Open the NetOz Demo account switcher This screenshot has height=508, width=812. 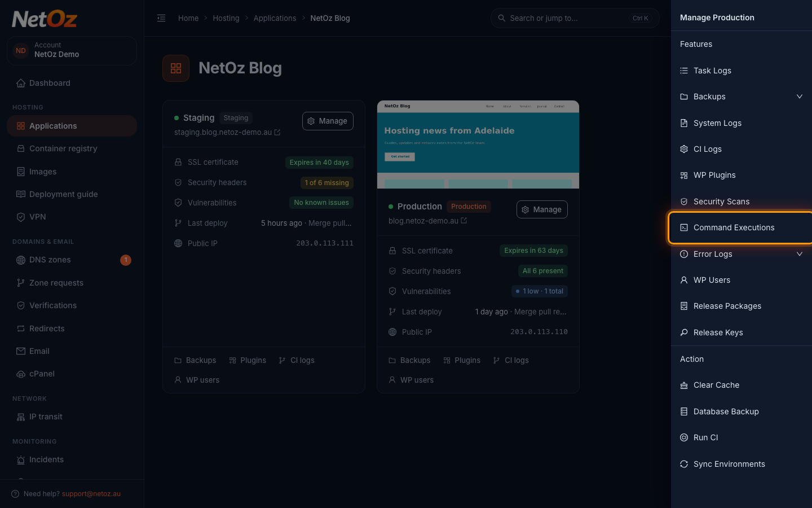72,50
